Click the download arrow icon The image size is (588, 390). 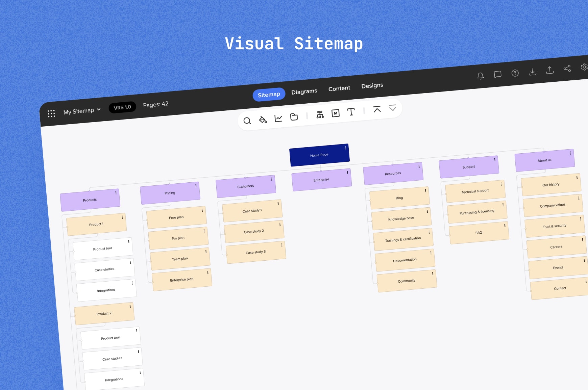532,72
